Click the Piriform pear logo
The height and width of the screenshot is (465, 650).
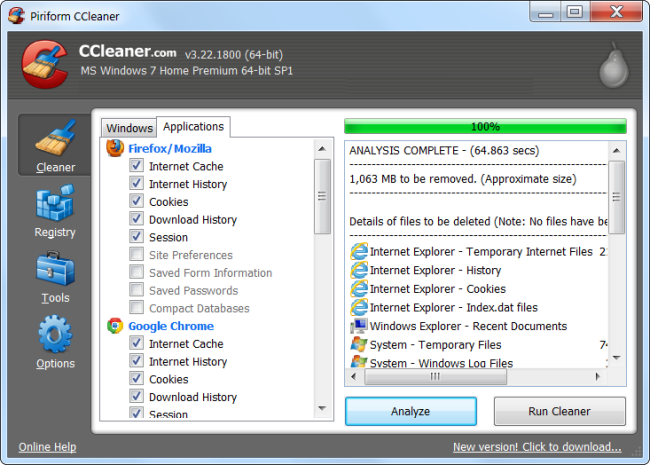click(614, 66)
